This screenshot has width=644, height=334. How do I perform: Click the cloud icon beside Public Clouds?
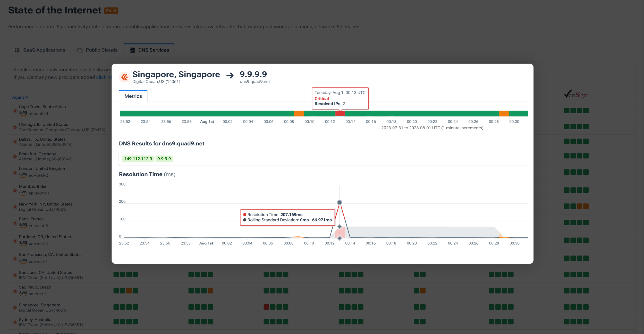pos(79,50)
